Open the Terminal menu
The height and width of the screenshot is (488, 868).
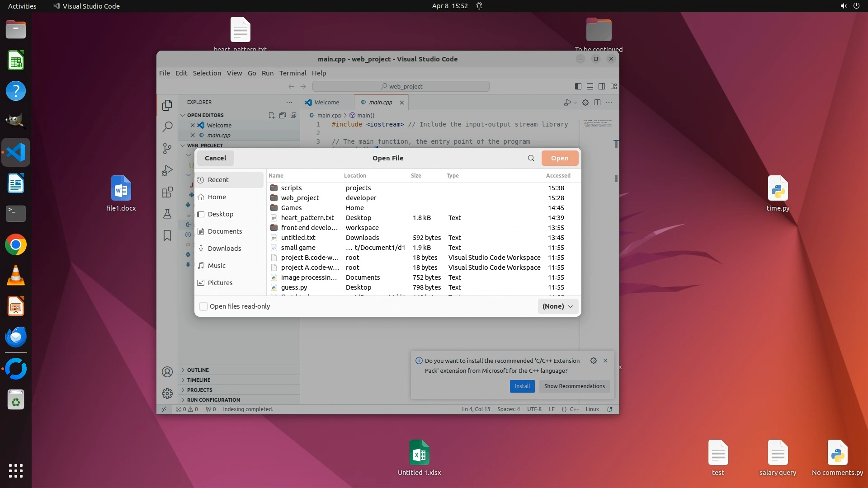(x=292, y=73)
